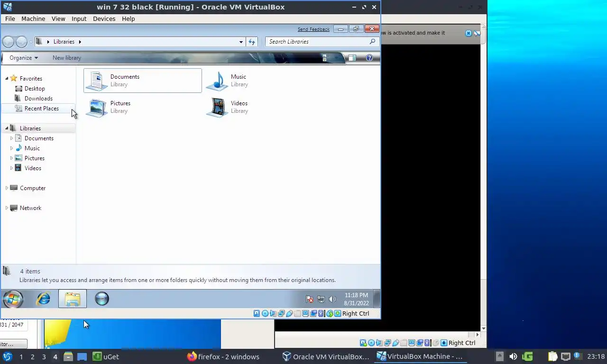Viewport: 607px width, 364px height.
Task: Collapse the Libraries tree node
Action: [x=7, y=128]
